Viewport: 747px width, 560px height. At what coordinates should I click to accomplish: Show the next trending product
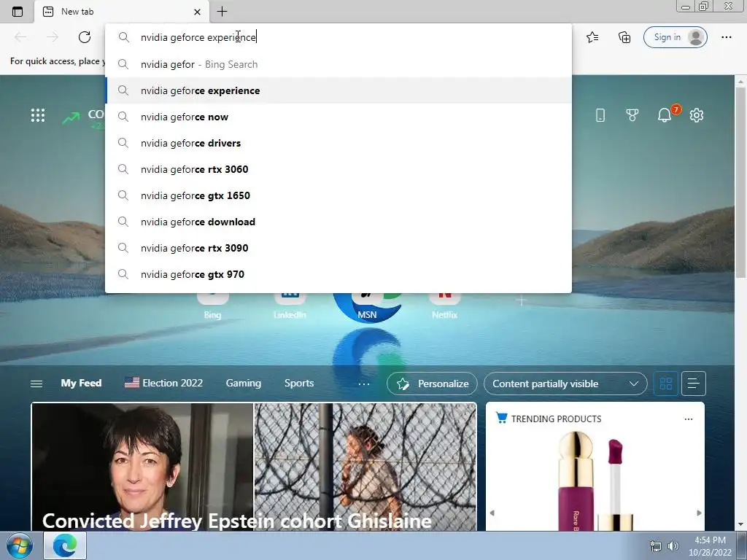pyautogui.click(x=699, y=513)
